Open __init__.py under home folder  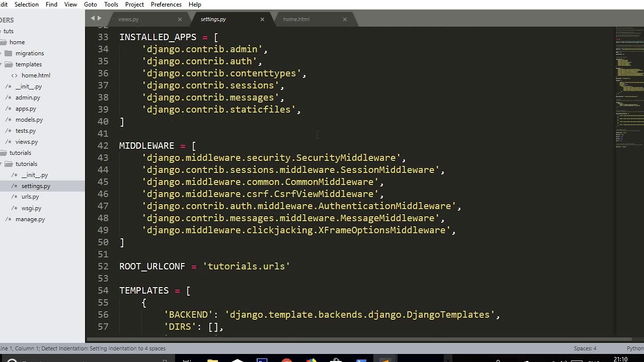pyautogui.click(x=29, y=86)
